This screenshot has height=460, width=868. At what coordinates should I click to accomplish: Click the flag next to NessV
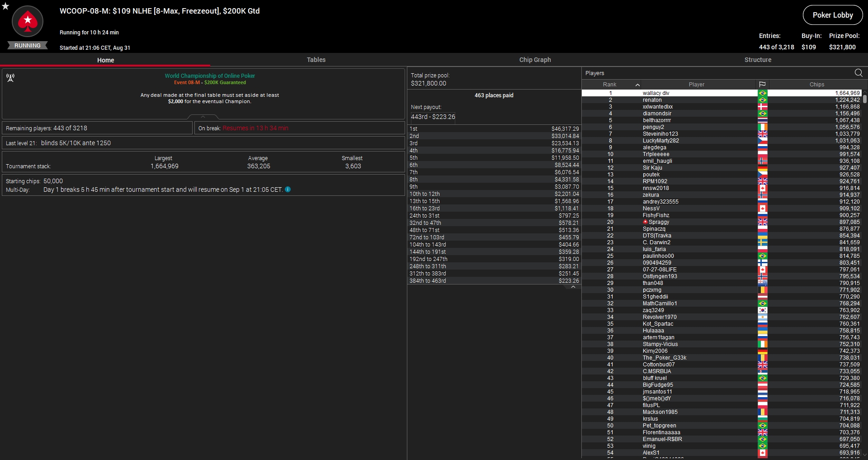coord(763,209)
